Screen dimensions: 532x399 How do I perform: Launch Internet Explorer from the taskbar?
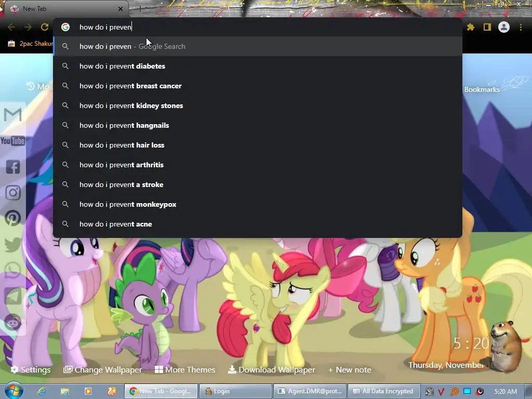pos(42,391)
